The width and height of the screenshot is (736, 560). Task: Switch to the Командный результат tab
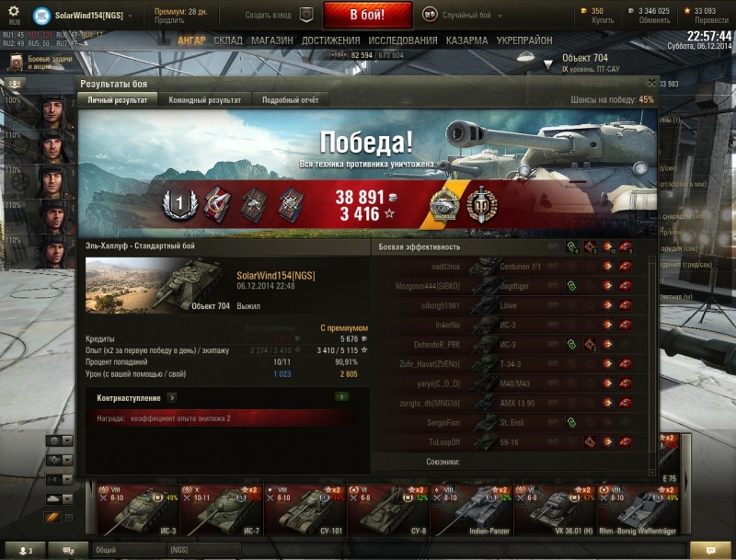tap(204, 100)
